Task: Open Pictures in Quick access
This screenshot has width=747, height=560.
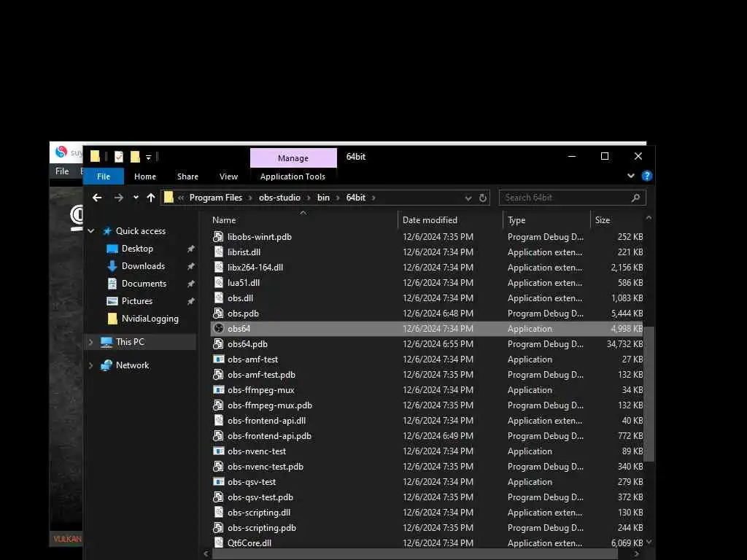Action: [x=137, y=301]
